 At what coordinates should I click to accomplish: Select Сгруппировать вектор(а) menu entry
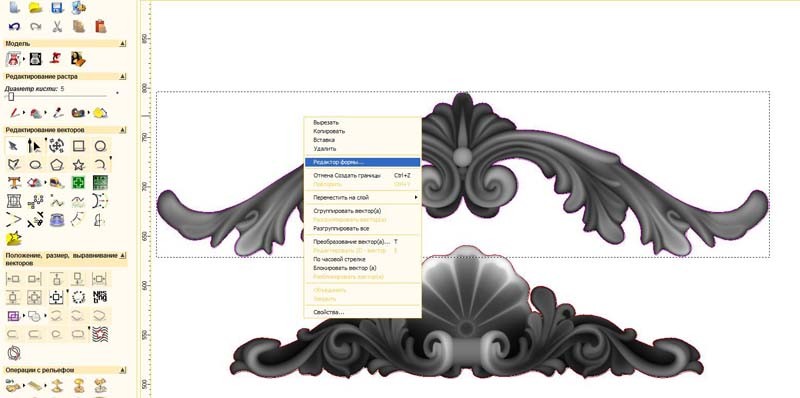[x=362, y=211]
